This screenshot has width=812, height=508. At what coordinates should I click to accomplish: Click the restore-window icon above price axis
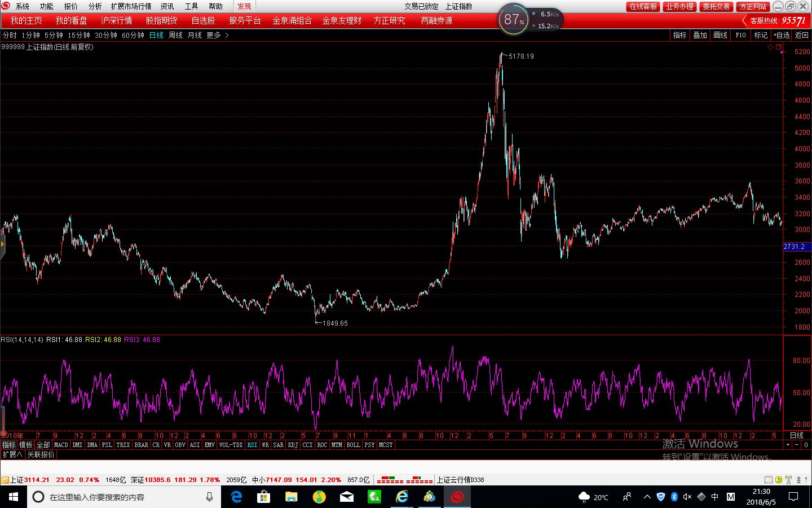779,47
